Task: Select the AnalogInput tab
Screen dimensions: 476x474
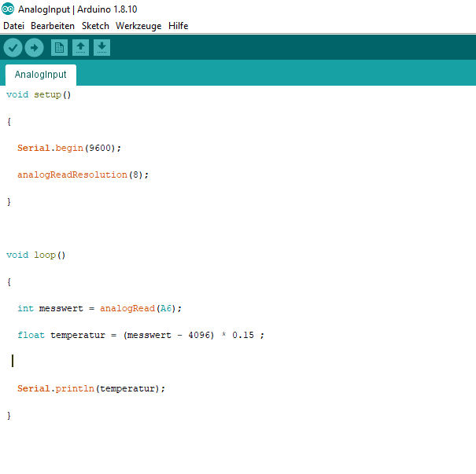Action: [41, 75]
